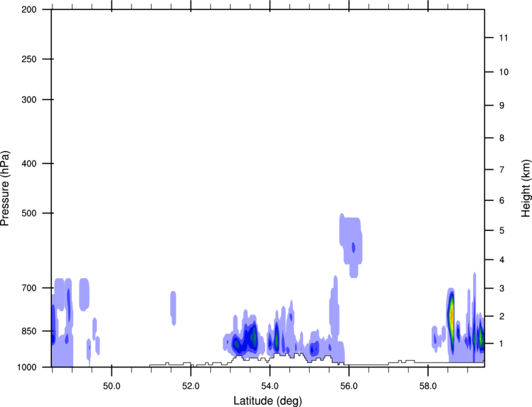Pick the 6 km height label
532x407 pixels.
pos(501,200)
